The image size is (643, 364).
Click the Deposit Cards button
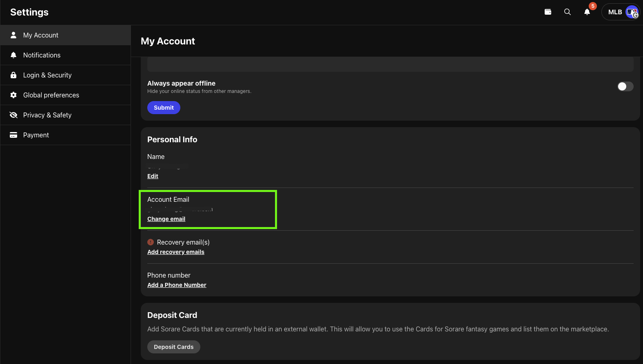(x=173, y=347)
